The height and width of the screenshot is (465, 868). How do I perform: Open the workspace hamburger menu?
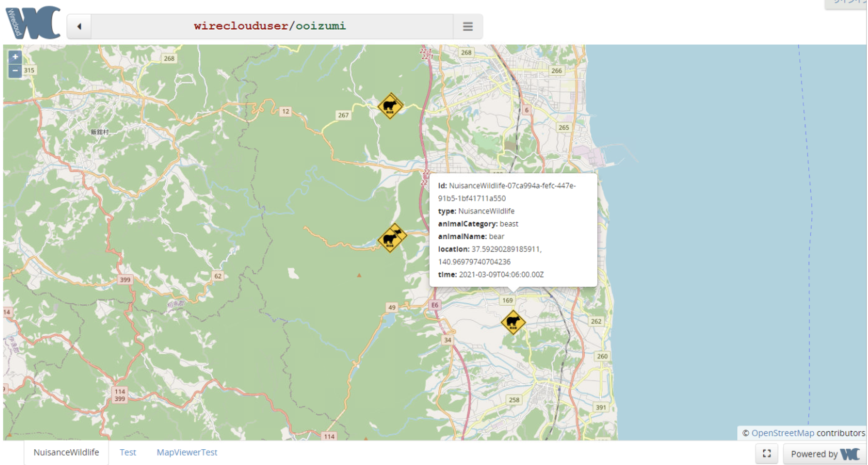tap(468, 26)
